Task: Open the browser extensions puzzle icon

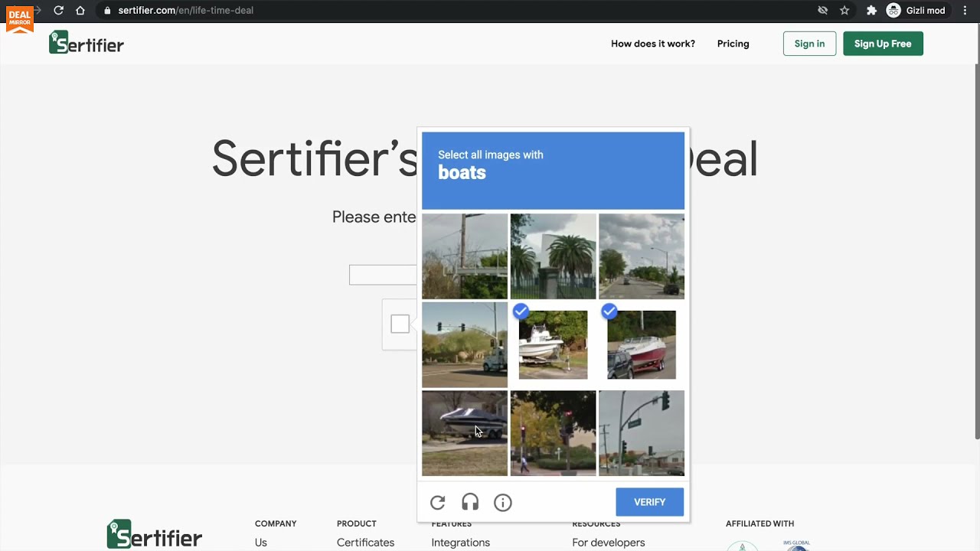Action: pyautogui.click(x=871, y=11)
